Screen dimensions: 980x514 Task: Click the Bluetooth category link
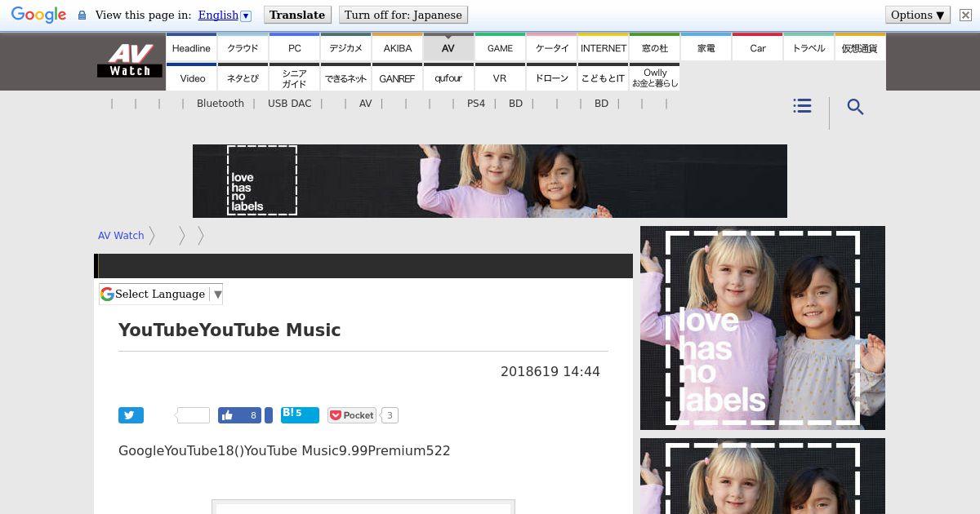pos(220,104)
